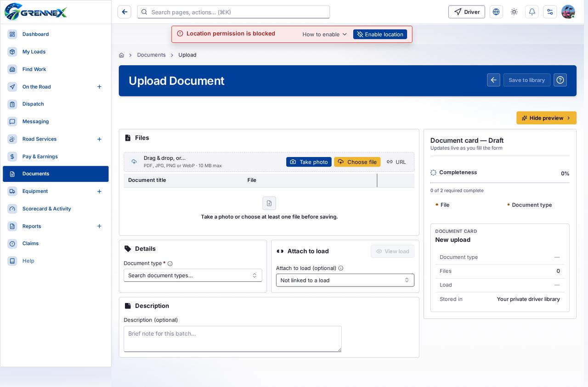
Task: Open the user avatar menu
Action: (568, 12)
